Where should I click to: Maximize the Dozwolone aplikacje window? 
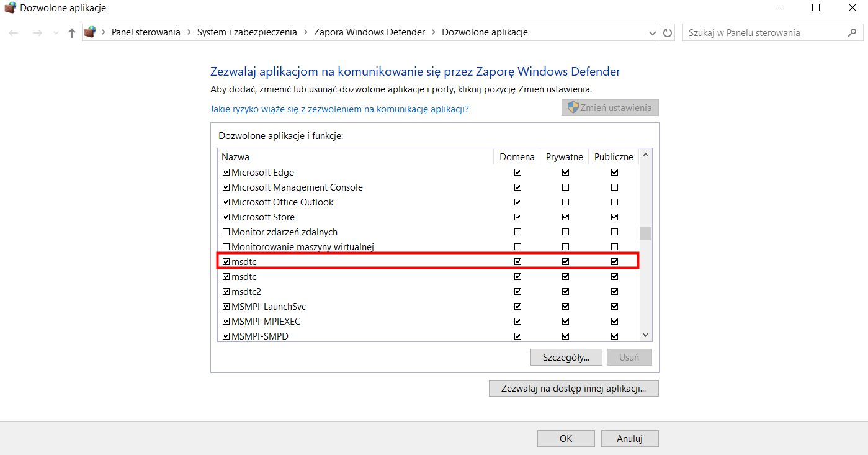coord(816,8)
